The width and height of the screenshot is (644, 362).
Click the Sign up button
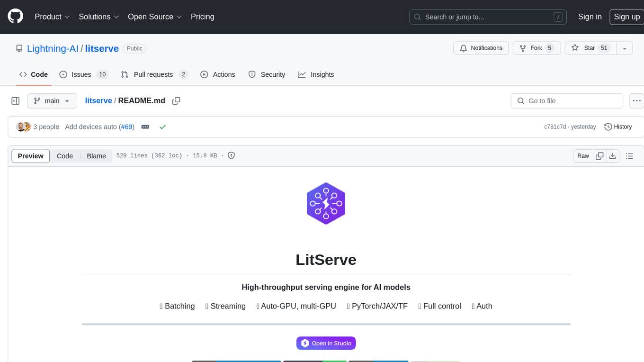coord(626,17)
